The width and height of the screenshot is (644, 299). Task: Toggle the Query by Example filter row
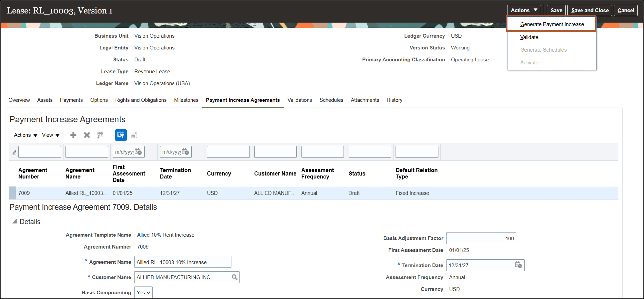121,135
